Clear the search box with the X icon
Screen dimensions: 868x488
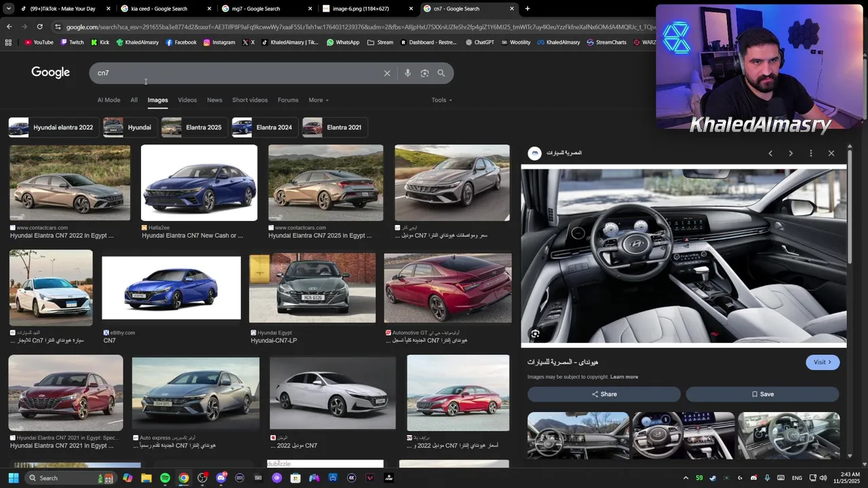387,73
